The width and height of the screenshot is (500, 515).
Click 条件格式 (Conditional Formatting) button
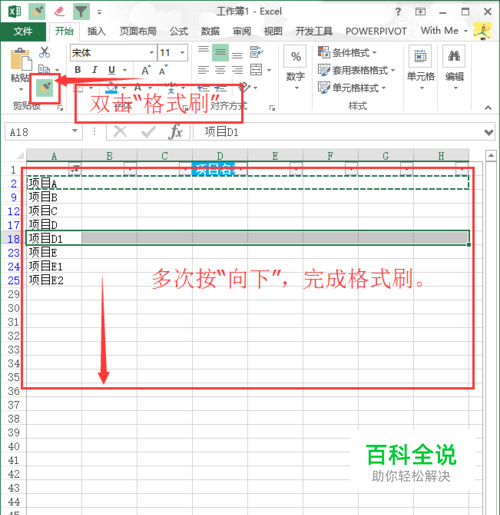[347, 52]
